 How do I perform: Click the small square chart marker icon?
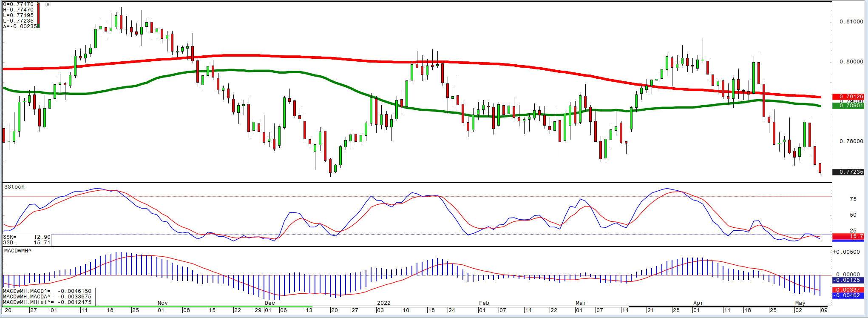tap(48, 5)
